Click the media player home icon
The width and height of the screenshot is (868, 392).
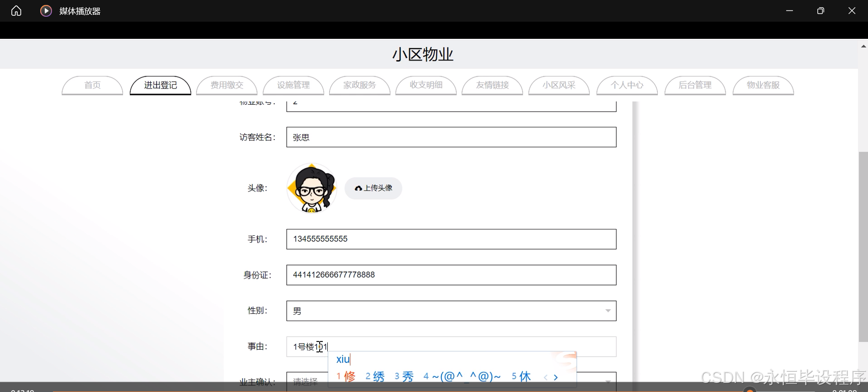click(16, 10)
